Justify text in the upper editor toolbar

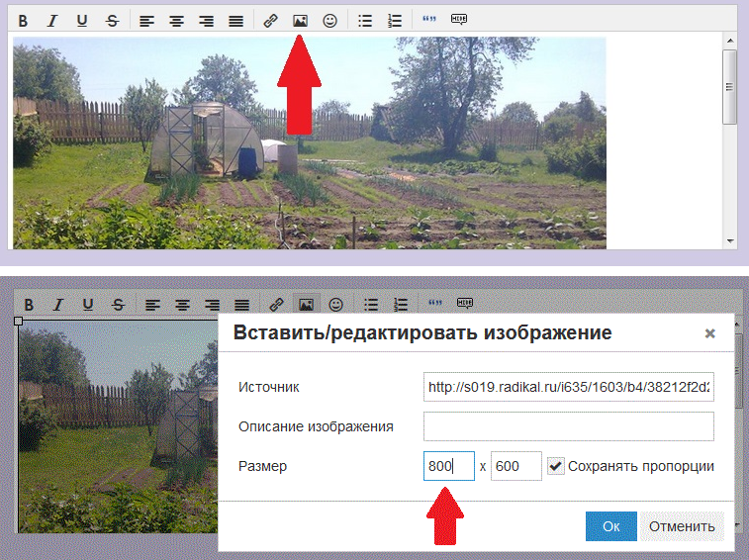(x=235, y=21)
